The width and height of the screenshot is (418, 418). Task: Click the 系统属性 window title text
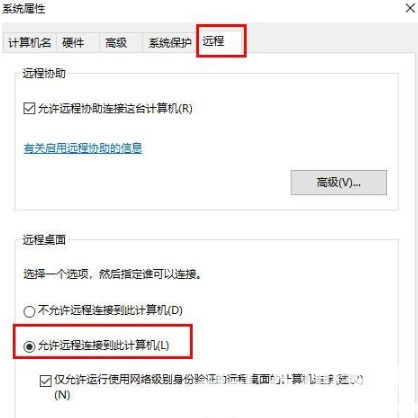coord(23,9)
